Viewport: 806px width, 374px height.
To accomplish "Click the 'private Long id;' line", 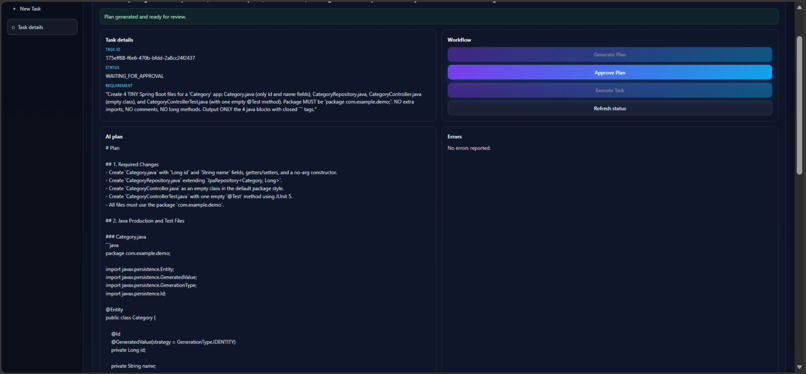I will click(129, 350).
